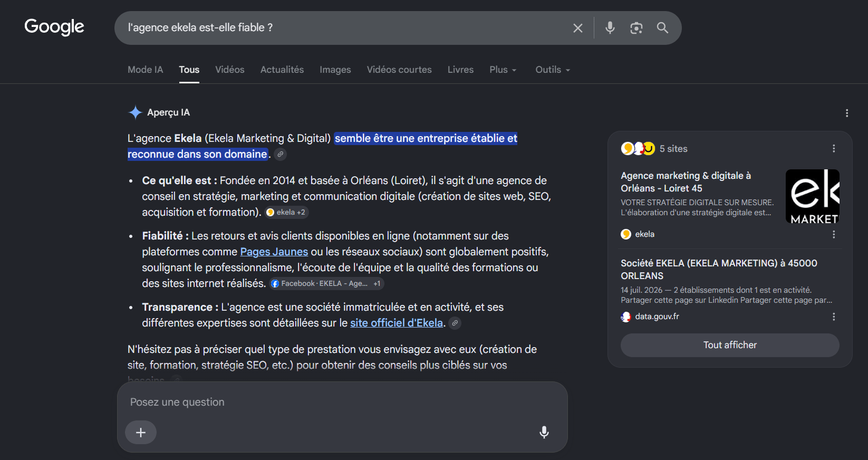Switch to the Actualités tab
The image size is (868, 460).
282,70
